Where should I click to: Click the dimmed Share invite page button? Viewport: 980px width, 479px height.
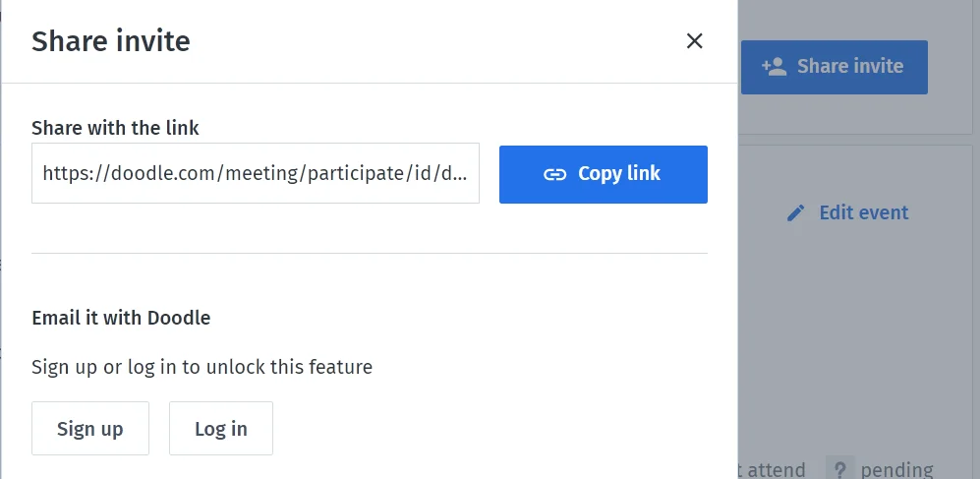tap(834, 67)
